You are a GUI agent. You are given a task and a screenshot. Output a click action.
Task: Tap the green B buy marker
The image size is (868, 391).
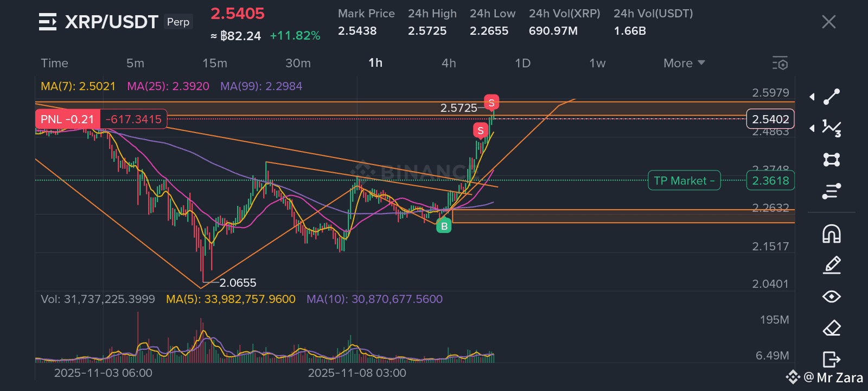click(x=444, y=226)
